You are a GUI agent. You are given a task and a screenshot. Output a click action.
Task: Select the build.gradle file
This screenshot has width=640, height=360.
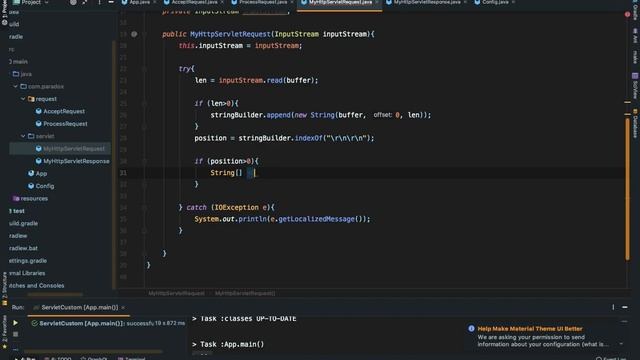[x=23, y=223]
